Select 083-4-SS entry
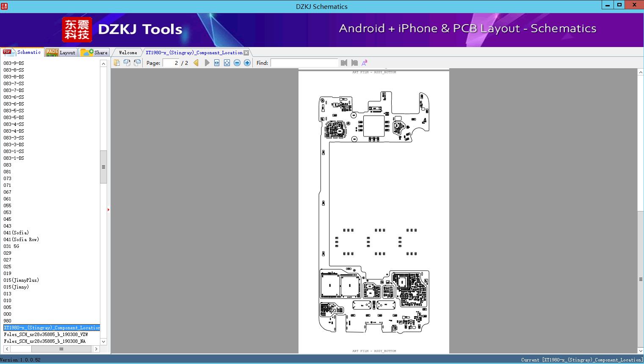The height and width of the screenshot is (364, 644). (14, 124)
